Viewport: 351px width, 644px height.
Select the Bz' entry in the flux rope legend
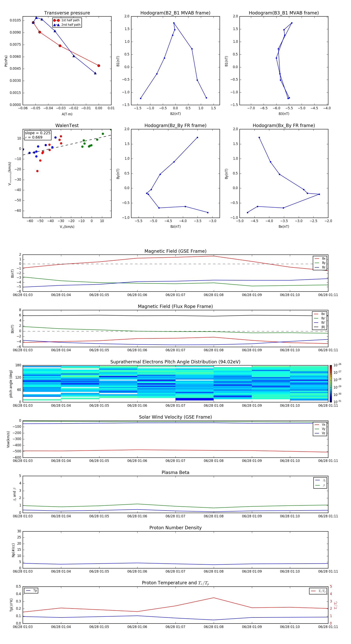click(x=320, y=323)
